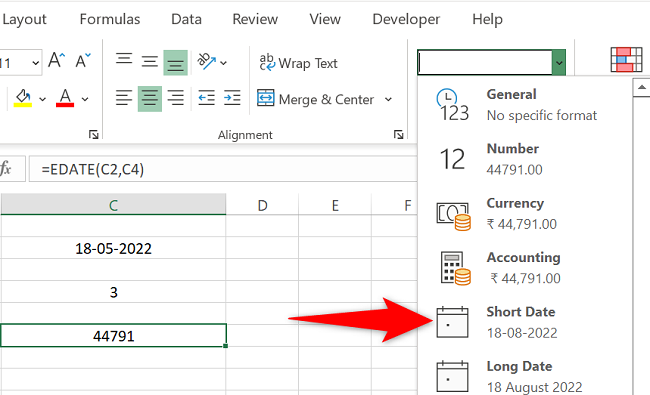Open the View tab

pyautogui.click(x=325, y=19)
